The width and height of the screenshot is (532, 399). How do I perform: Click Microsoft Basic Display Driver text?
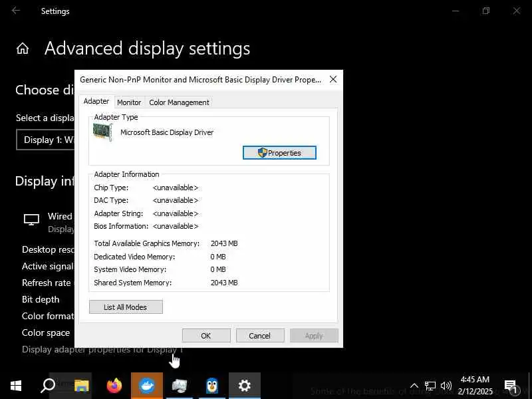167,132
